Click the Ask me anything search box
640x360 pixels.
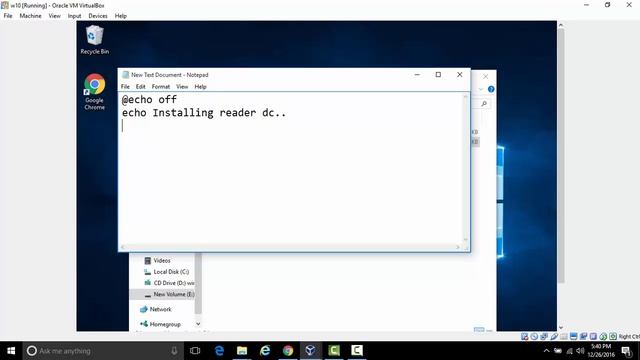[x=102, y=351]
